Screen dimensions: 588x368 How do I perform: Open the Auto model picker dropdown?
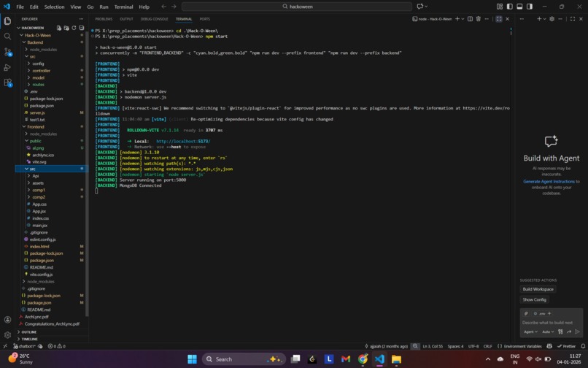548,331
